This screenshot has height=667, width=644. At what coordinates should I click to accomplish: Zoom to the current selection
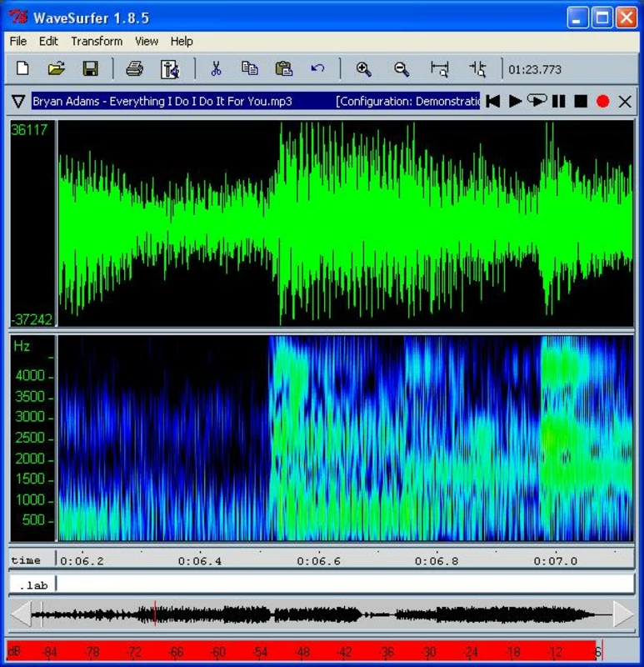(477, 69)
